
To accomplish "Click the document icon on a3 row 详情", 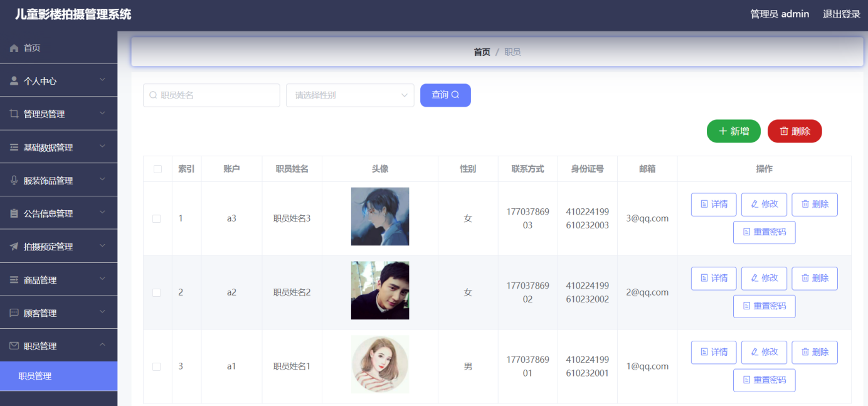I will click(x=704, y=204).
